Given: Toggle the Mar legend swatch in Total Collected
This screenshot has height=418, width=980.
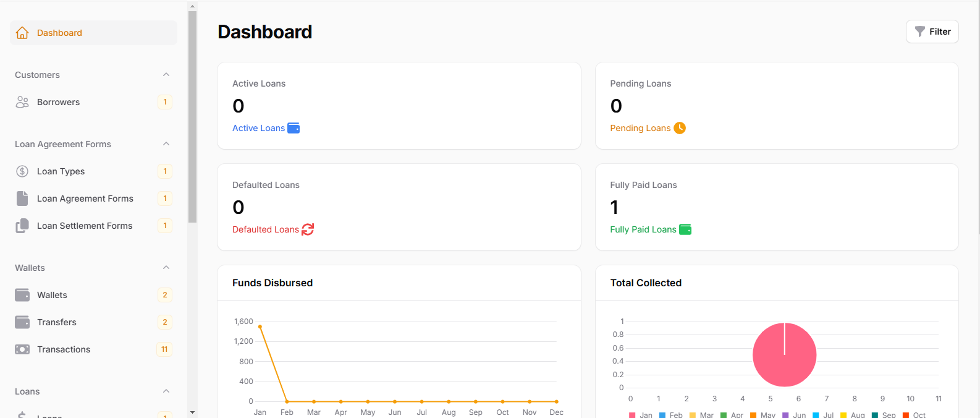Looking at the screenshot, I should tap(693, 415).
